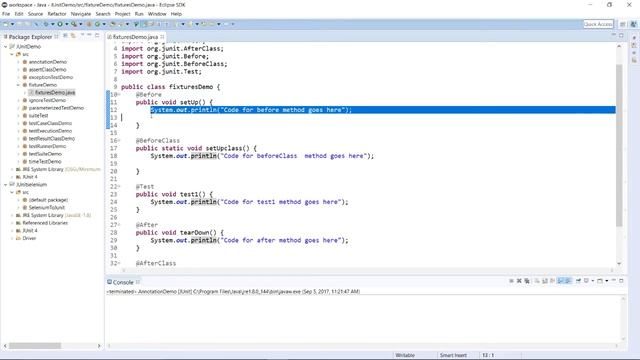This screenshot has height=360, width=640.
Task: Toggle Pin Console in Console toolbar
Action: point(578,281)
